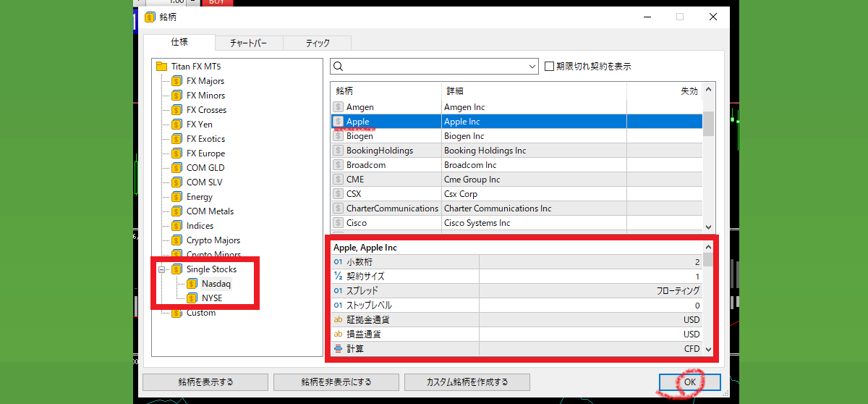Switch to the チャートバー tab
Viewport: 868px width, 404px height.
[249, 43]
